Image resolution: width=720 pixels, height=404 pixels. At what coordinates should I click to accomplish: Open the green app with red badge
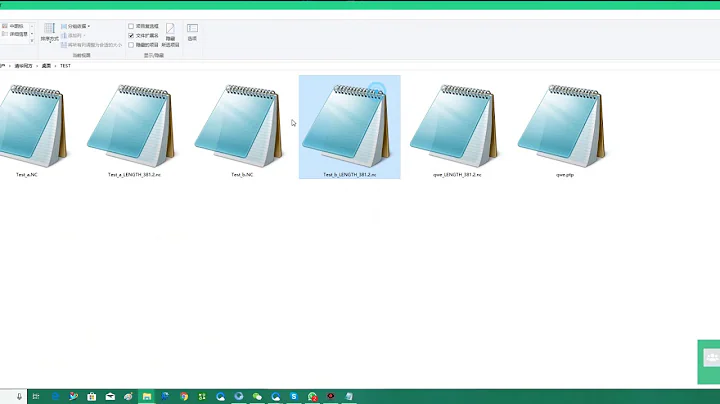313,396
